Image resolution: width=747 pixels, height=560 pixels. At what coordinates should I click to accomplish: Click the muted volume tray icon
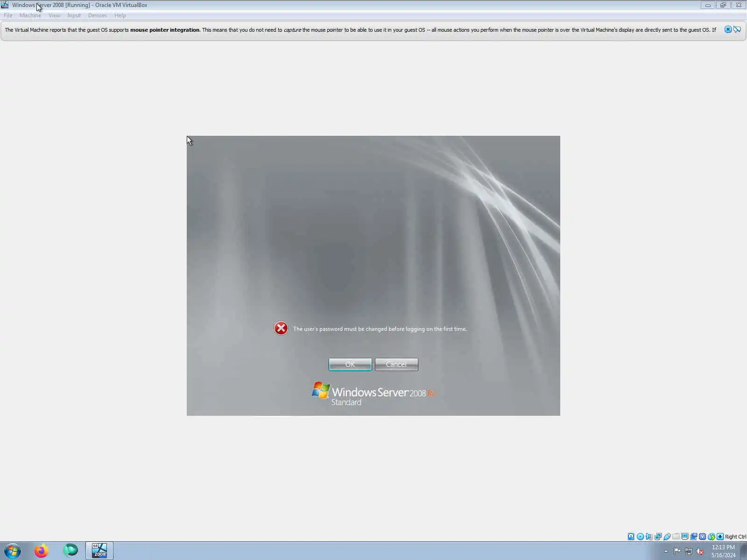700,551
